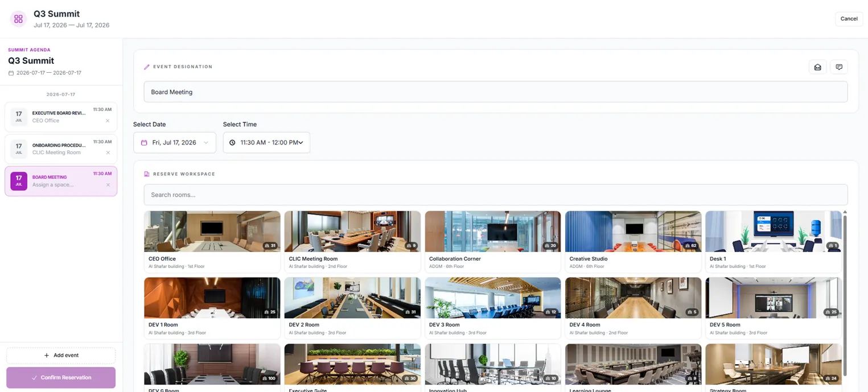Remove the Executive Board Review event
This screenshot has width=868, height=392.
(x=108, y=121)
